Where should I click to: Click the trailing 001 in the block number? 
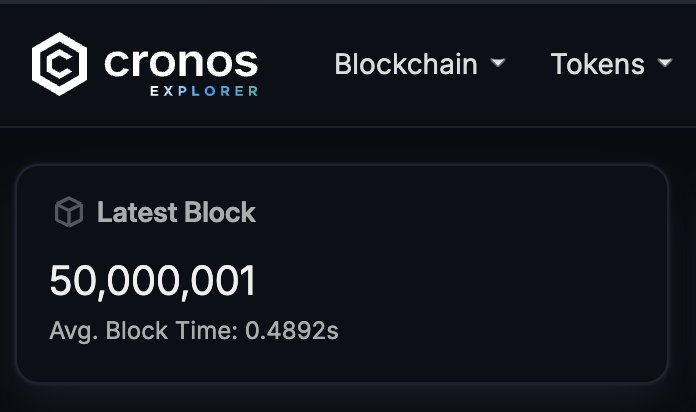tap(229, 282)
